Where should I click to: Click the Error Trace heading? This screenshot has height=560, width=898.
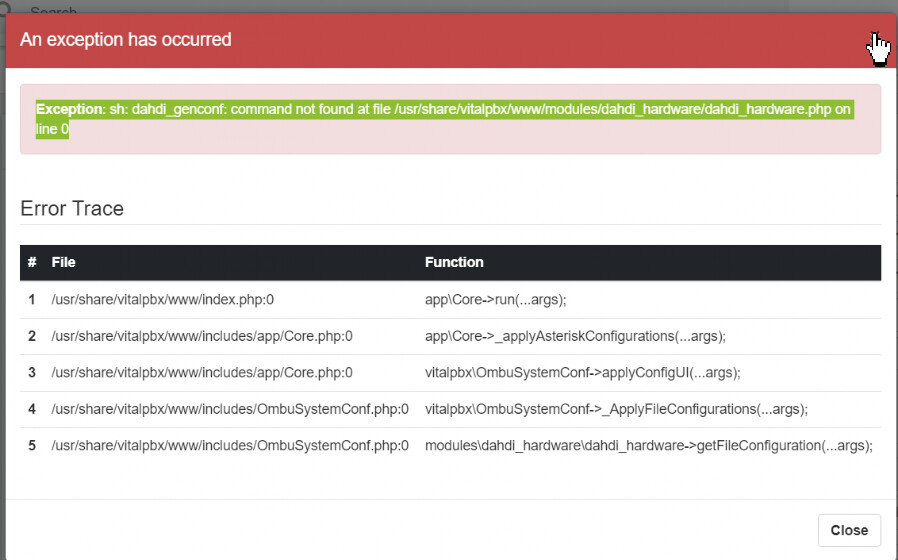[x=72, y=208]
